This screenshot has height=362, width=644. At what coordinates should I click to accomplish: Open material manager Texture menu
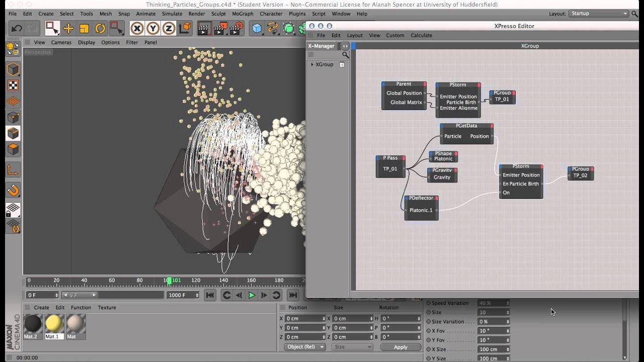coord(107,307)
